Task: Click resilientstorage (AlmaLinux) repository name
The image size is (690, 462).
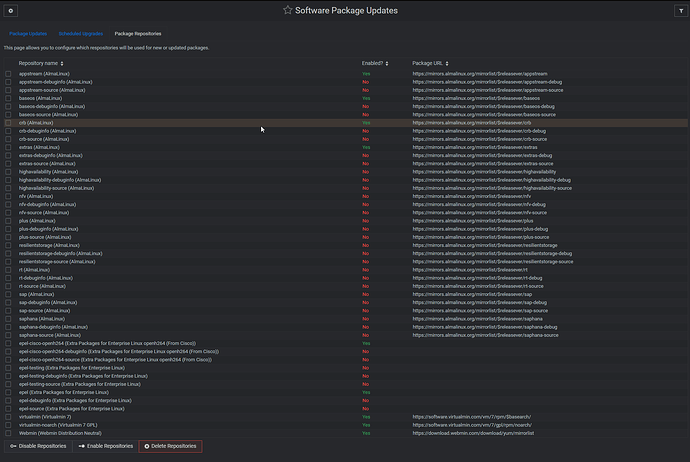Action: [49, 245]
